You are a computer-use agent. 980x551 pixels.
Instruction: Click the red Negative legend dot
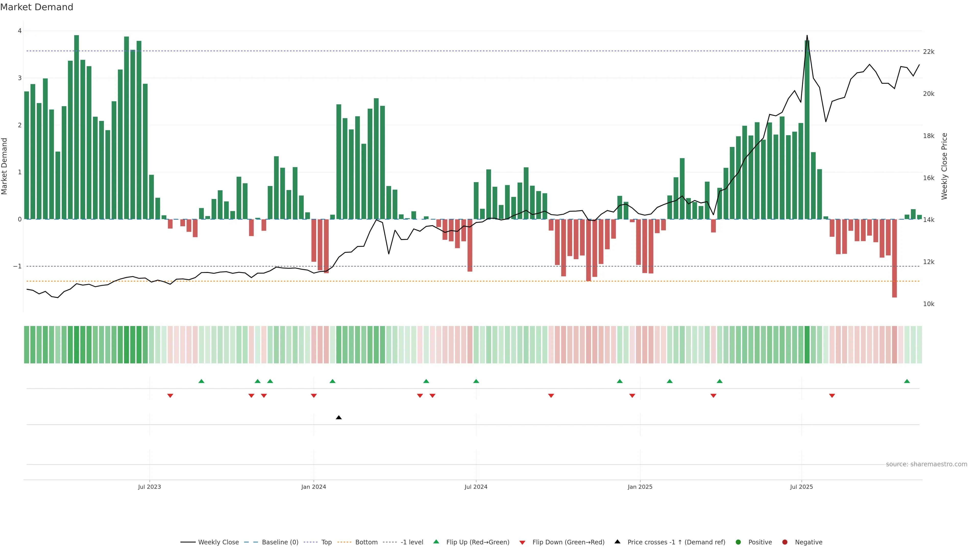pyautogui.click(x=785, y=542)
